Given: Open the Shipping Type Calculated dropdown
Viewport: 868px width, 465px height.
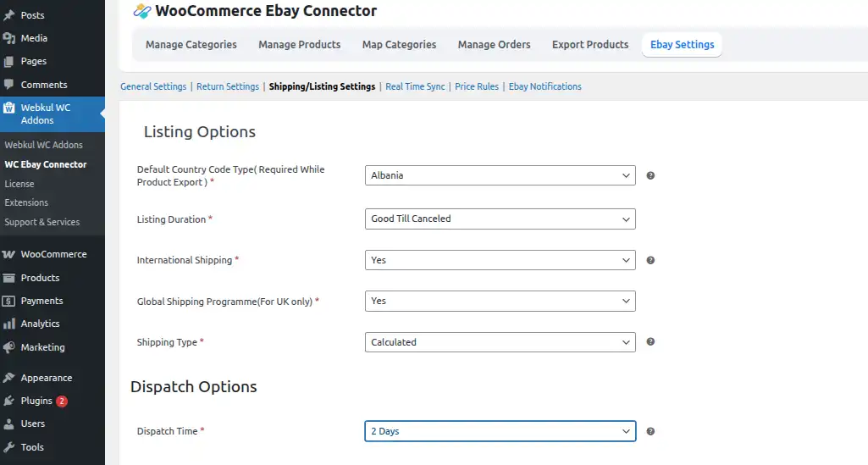Looking at the screenshot, I should pyautogui.click(x=500, y=342).
